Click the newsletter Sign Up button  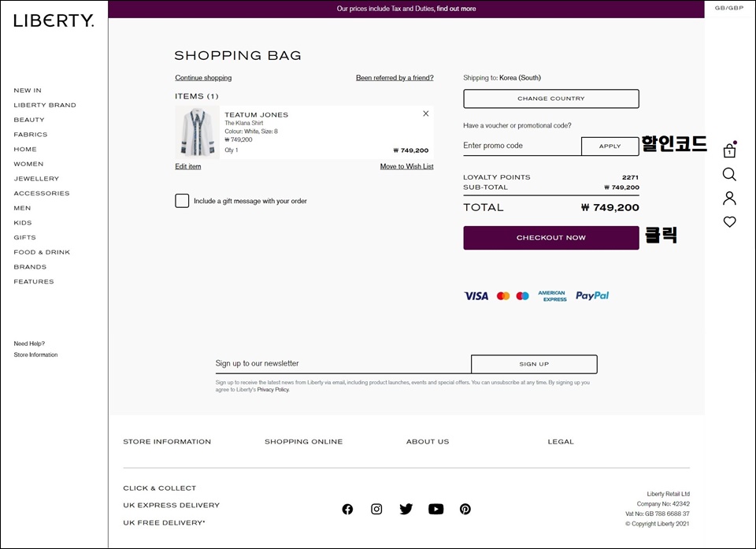click(534, 364)
